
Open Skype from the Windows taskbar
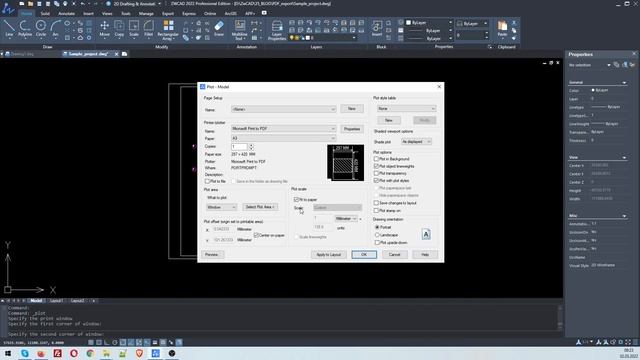[25, 353]
